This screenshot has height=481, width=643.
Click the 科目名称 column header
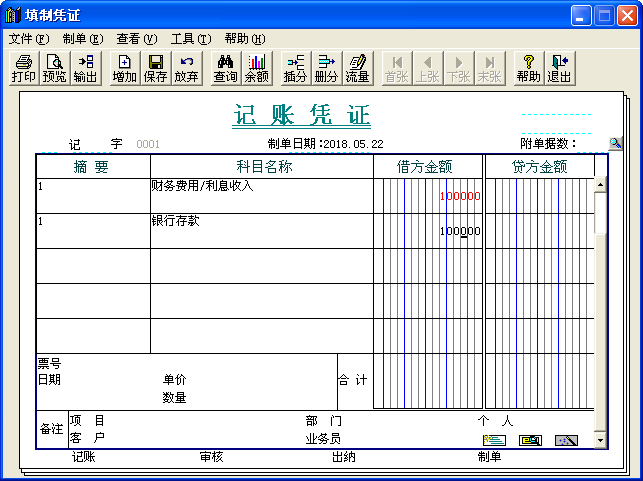tap(264, 167)
